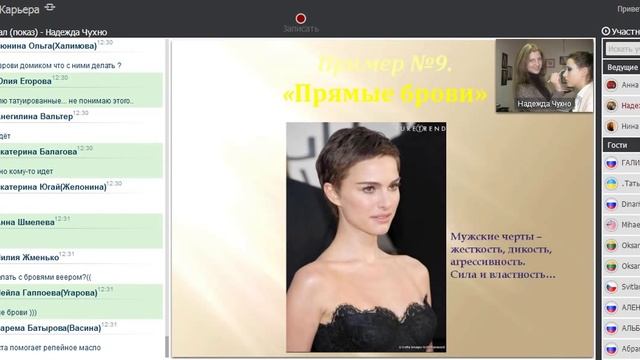
Task: Click the US flag beside guest Mihae
Action: click(x=611, y=225)
